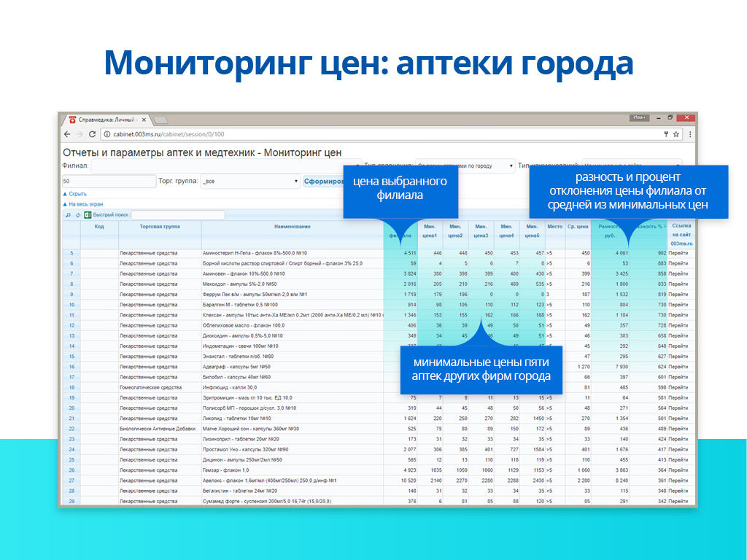Open the Торг. группа dropdown
747x560 pixels.
250,182
